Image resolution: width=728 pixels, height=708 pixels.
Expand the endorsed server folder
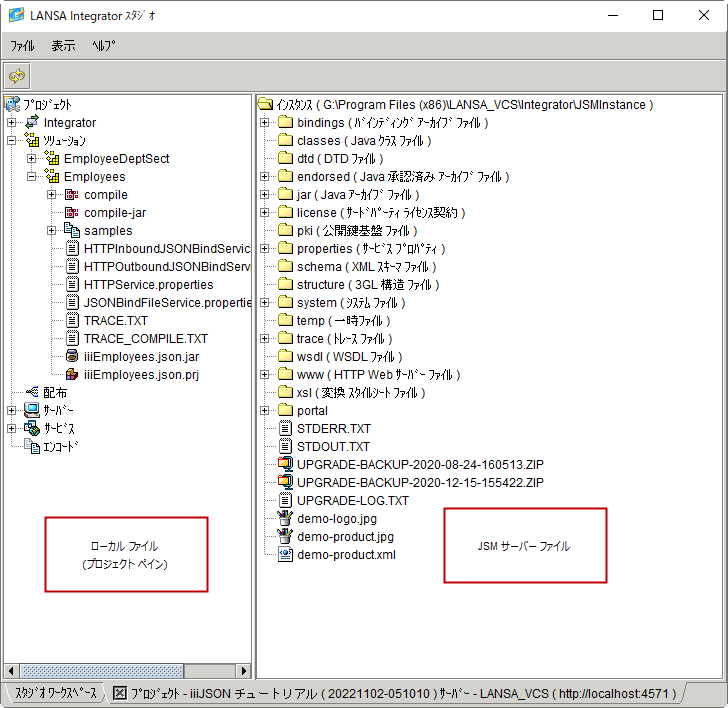click(x=265, y=176)
